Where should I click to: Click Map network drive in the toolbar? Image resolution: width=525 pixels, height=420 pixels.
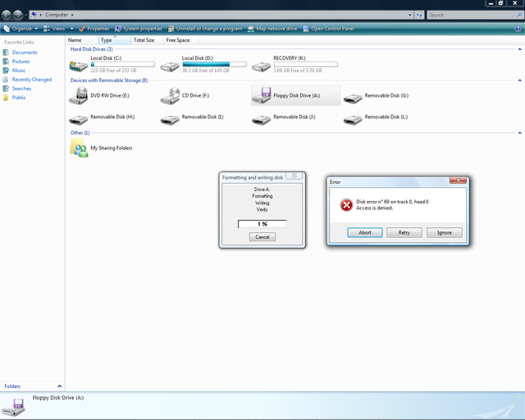coord(275,29)
